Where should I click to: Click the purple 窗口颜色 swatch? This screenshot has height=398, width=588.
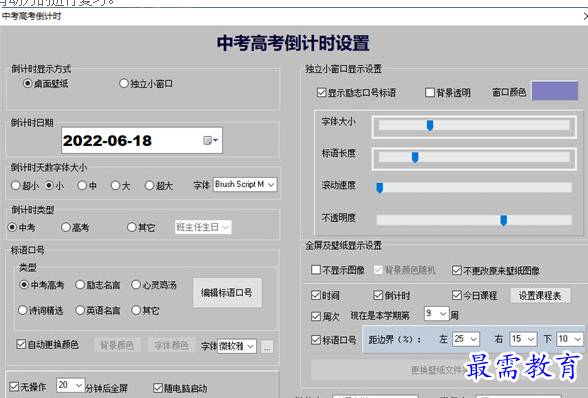[x=555, y=91]
